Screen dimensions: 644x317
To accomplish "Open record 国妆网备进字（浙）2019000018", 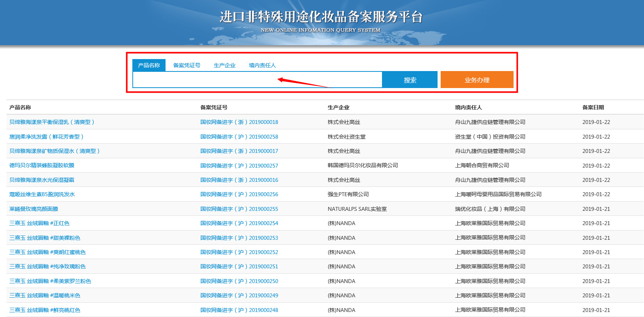I will click(239, 122).
